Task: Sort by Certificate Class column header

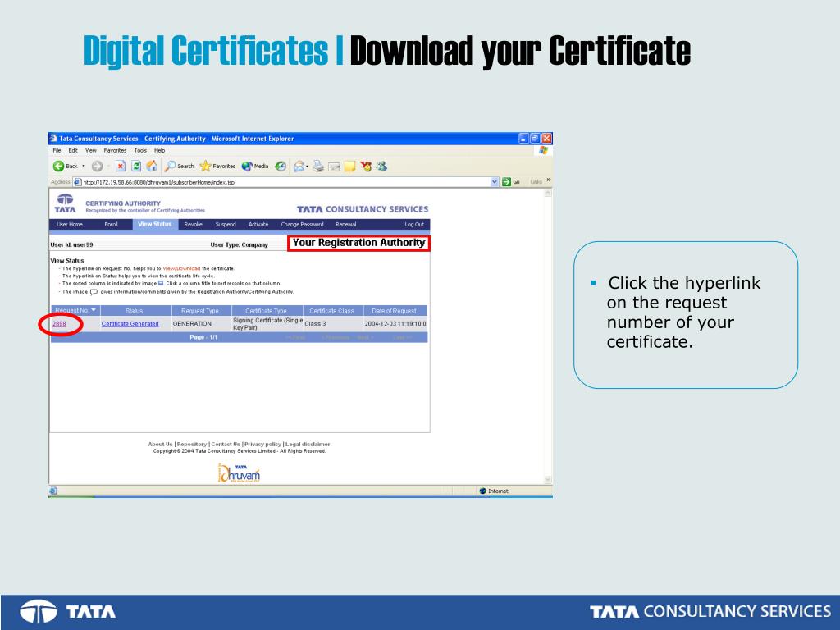Action: [x=333, y=310]
